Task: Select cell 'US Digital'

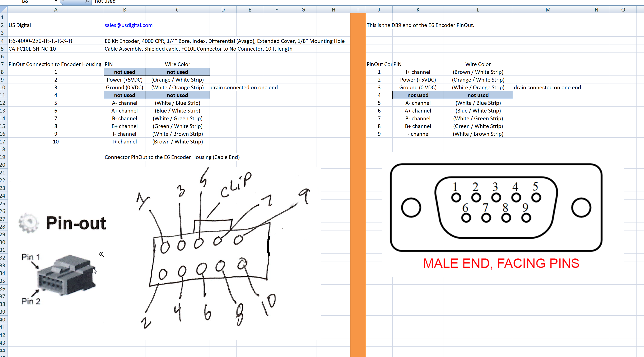Action: [x=56, y=25]
